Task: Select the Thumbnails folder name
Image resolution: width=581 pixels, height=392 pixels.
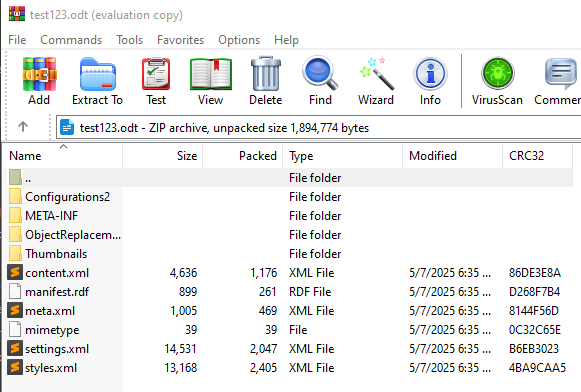Action: pos(56,254)
